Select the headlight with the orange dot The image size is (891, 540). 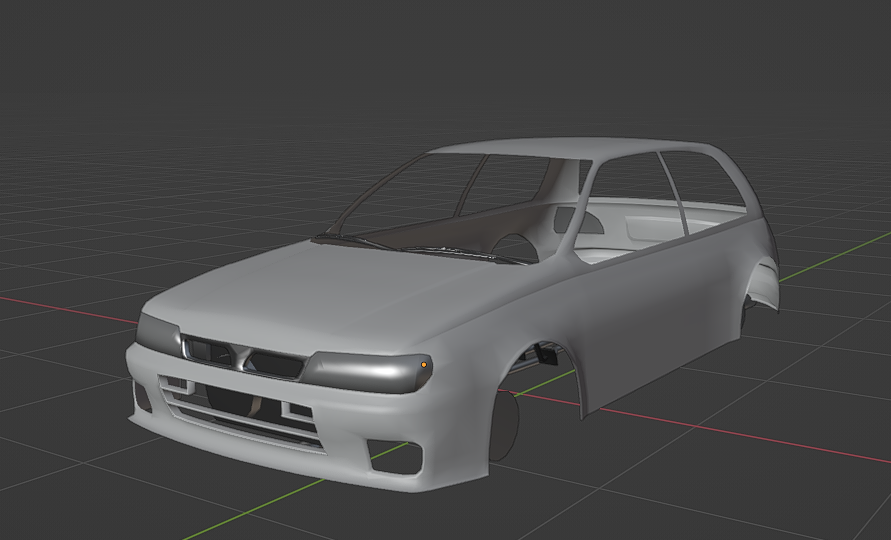coord(367,371)
